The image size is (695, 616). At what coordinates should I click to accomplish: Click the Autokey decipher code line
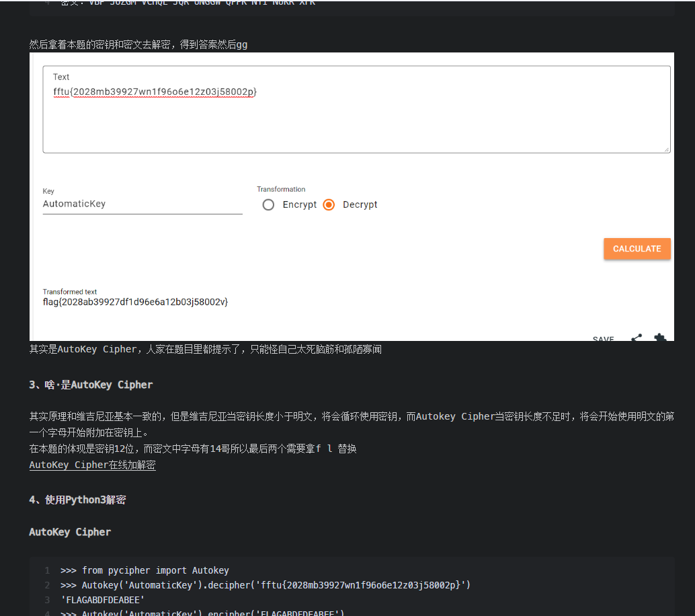tap(265, 585)
